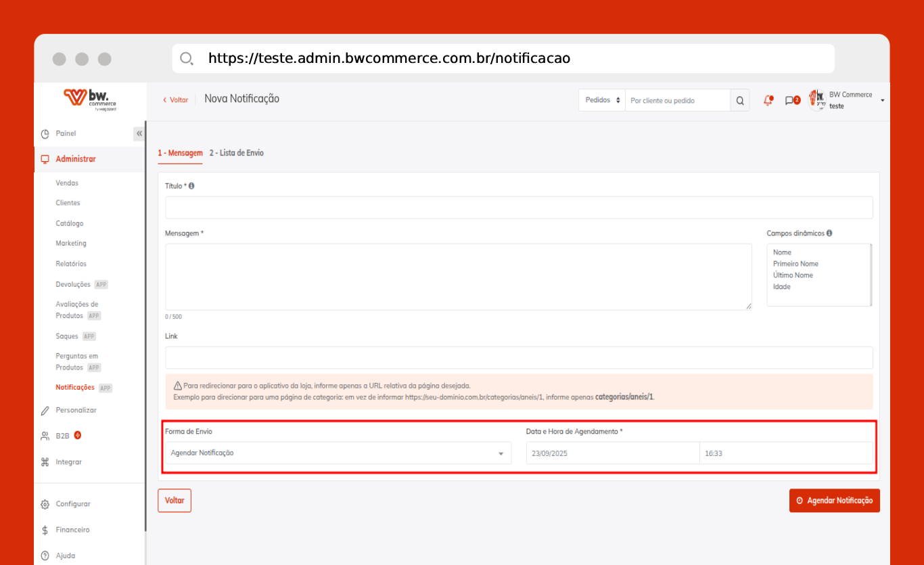
Task: Click the scheduling date field 23/09/2025
Action: coord(612,453)
